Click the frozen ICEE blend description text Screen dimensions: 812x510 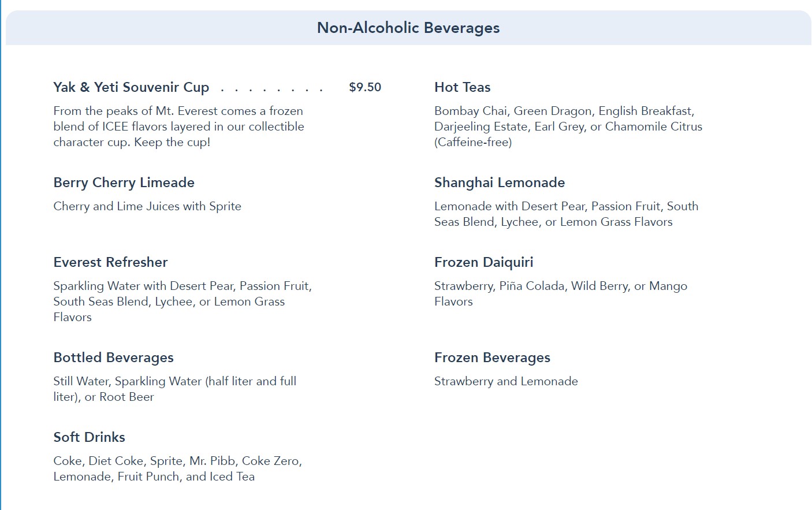pos(178,126)
